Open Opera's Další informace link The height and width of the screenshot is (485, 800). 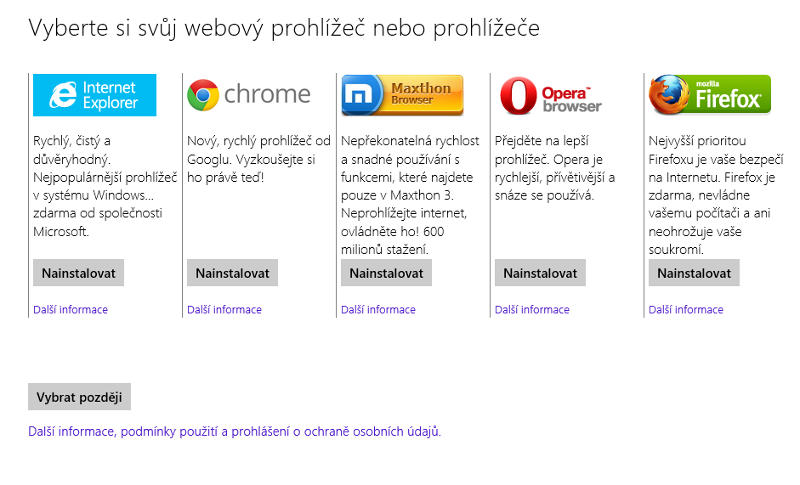(532, 310)
